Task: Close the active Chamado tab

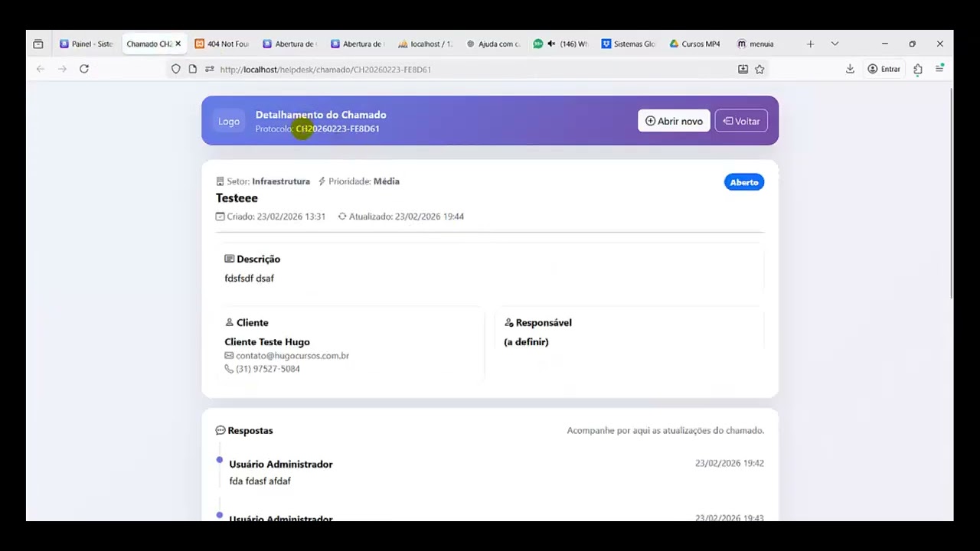Action: (178, 44)
